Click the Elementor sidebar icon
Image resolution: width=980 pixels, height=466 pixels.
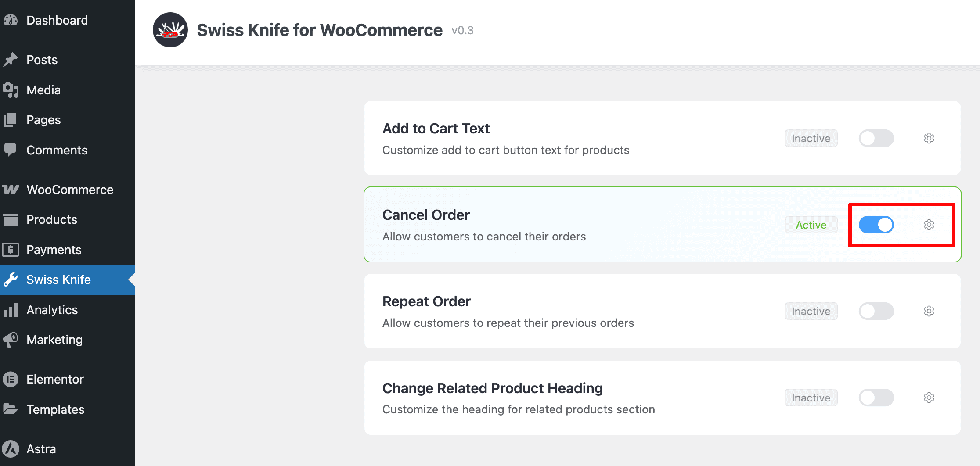click(x=11, y=379)
